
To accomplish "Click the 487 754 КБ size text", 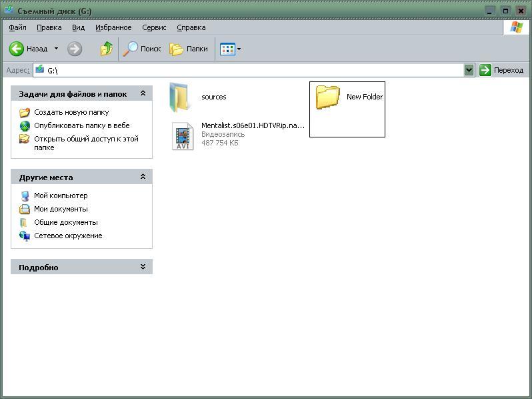I will click(220, 143).
